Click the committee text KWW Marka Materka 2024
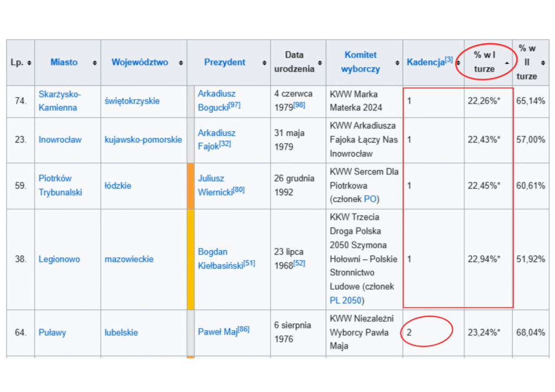 point(356,101)
